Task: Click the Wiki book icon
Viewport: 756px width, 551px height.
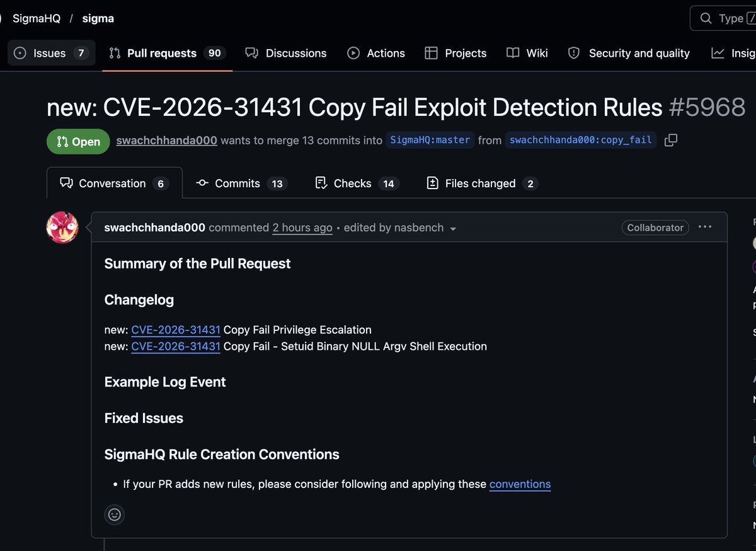Action: pos(513,53)
